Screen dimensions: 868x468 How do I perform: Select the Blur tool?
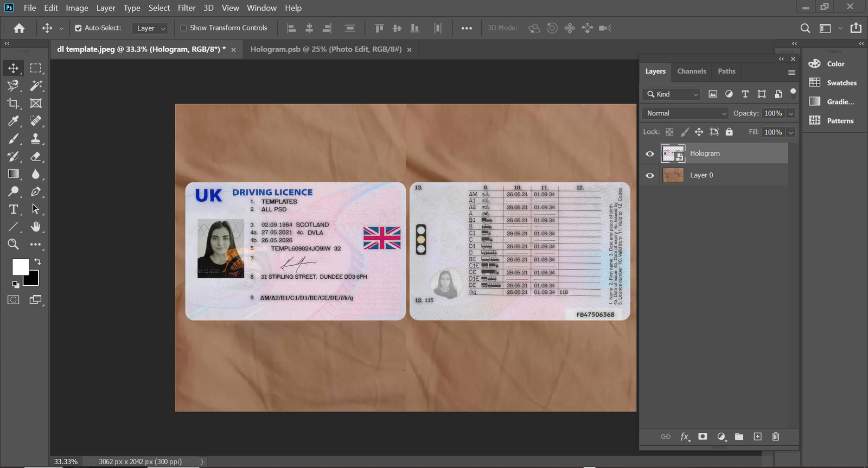click(36, 174)
